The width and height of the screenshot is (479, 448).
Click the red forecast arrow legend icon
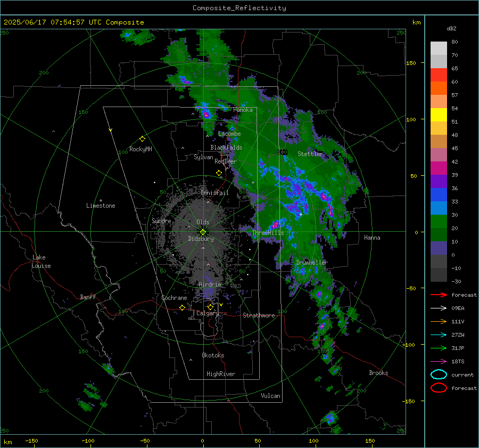coord(439,295)
